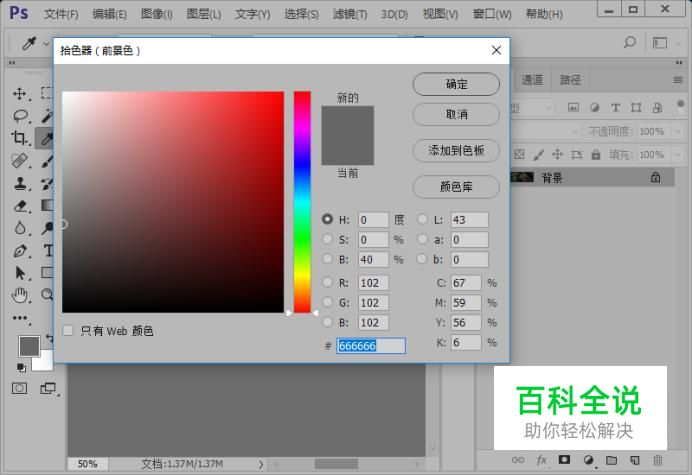Create a new layer icon
The height and width of the screenshot is (475, 692).
click(635, 460)
